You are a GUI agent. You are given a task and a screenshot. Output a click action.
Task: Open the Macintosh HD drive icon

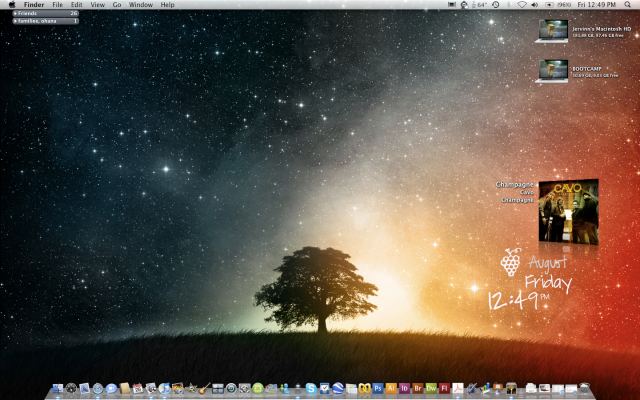click(553, 31)
